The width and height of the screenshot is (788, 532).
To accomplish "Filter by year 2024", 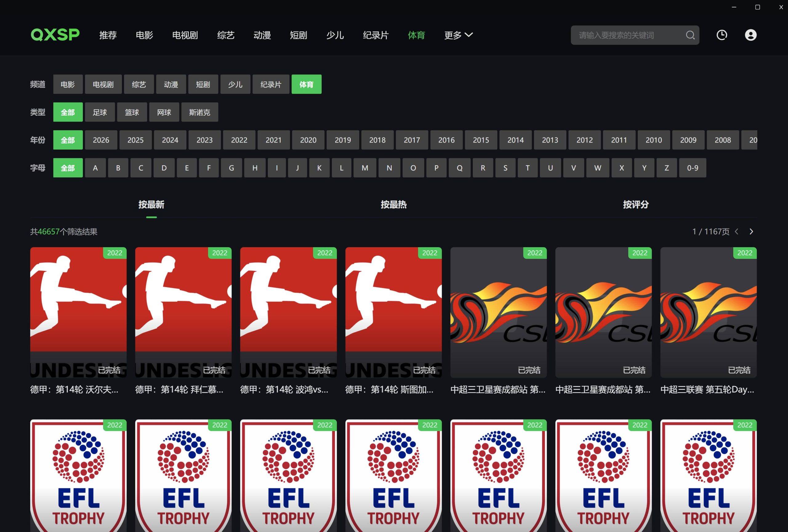I will (170, 140).
